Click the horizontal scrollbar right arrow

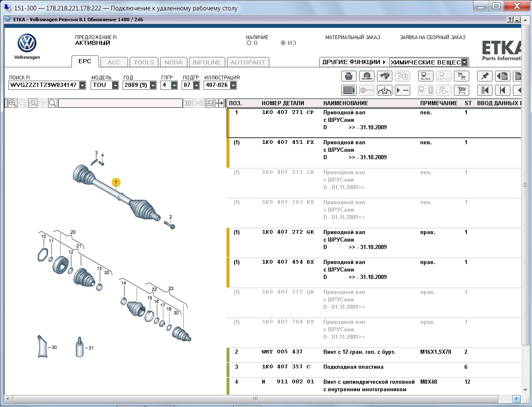click(516, 399)
